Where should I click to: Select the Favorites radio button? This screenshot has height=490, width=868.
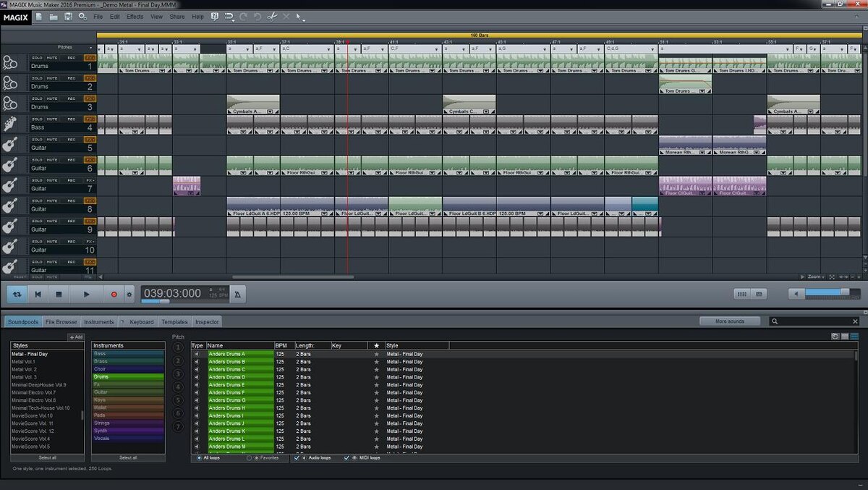(250, 457)
